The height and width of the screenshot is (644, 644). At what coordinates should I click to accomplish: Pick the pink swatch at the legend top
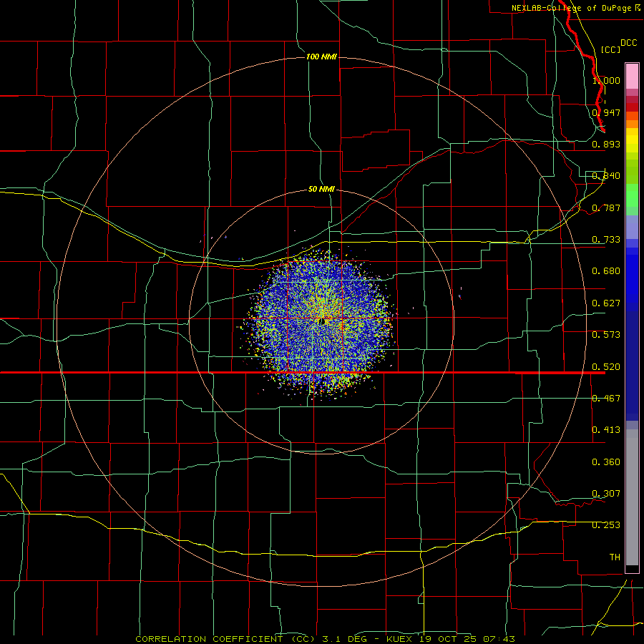pyautogui.click(x=632, y=76)
